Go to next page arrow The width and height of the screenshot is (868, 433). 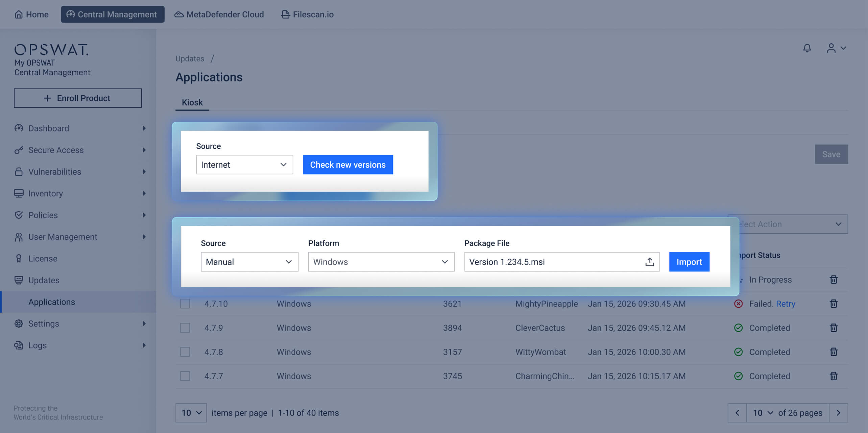point(838,413)
